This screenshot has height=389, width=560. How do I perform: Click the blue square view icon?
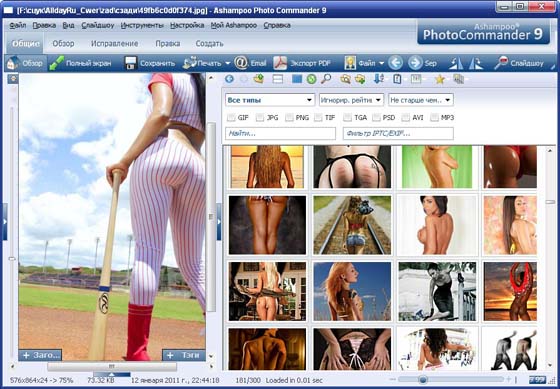(x=297, y=79)
